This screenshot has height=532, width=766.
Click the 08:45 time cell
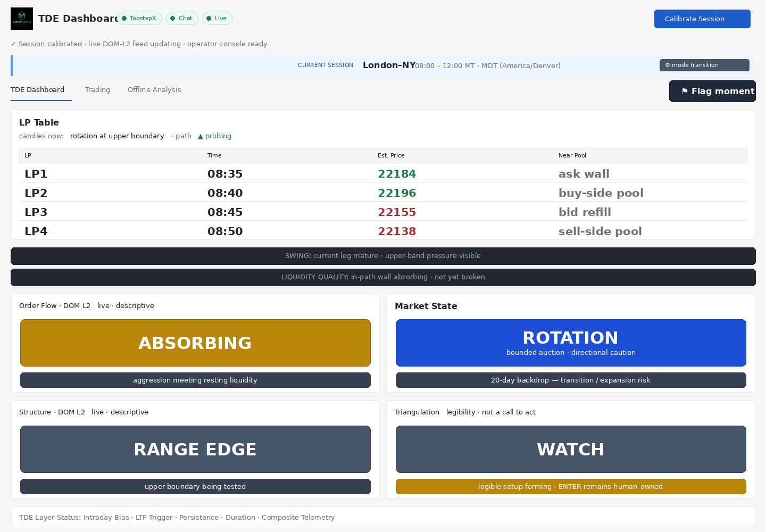coord(225,212)
